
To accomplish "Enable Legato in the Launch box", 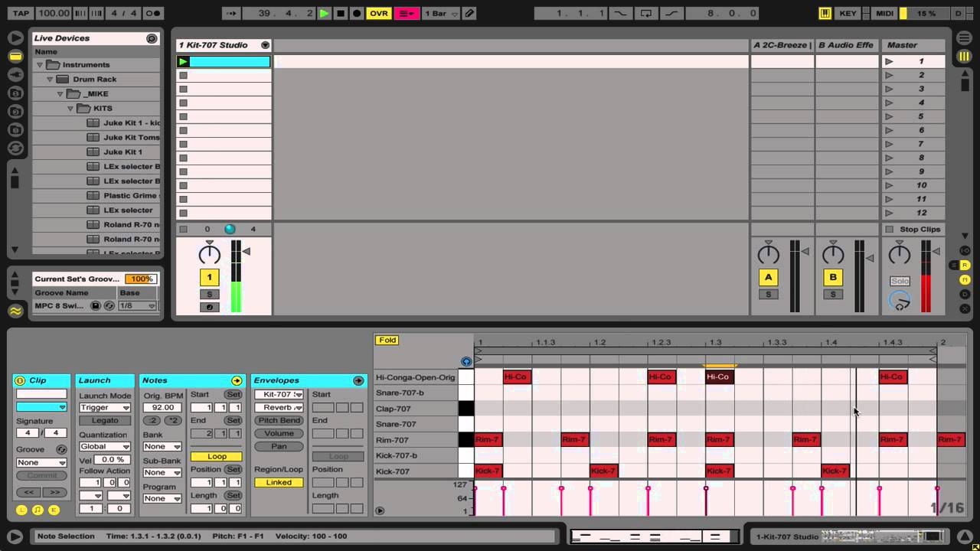I will click(x=105, y=420).
